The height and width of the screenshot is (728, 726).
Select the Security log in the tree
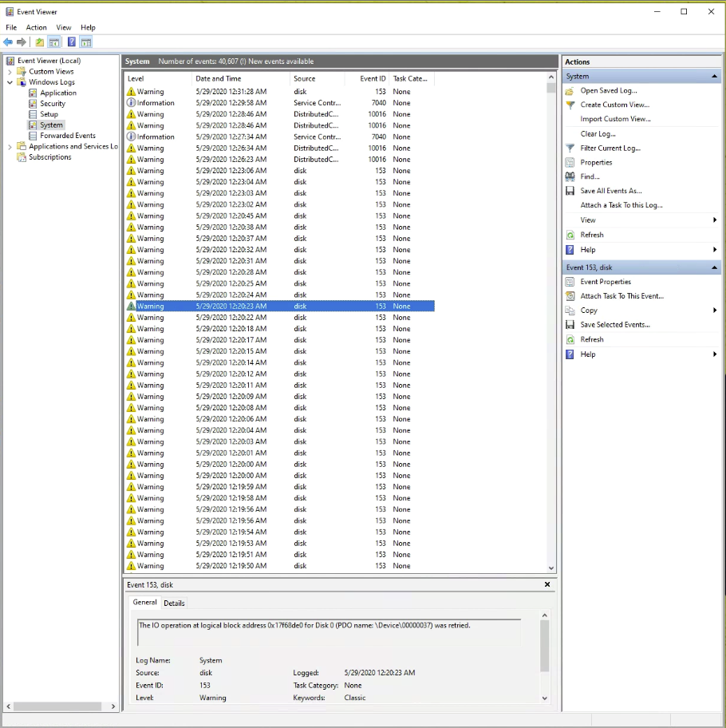coord(53,104)
